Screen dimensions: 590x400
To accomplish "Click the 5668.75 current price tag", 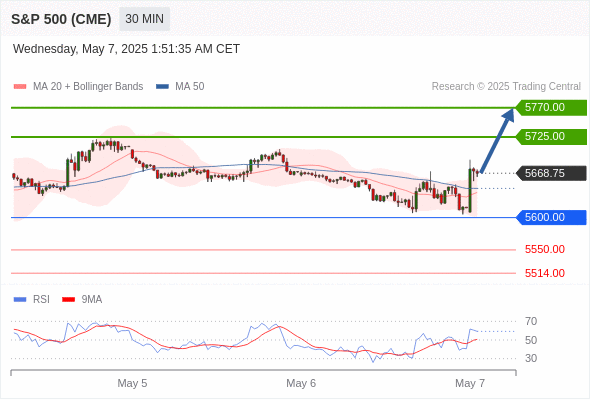I will tap(551, 173).
